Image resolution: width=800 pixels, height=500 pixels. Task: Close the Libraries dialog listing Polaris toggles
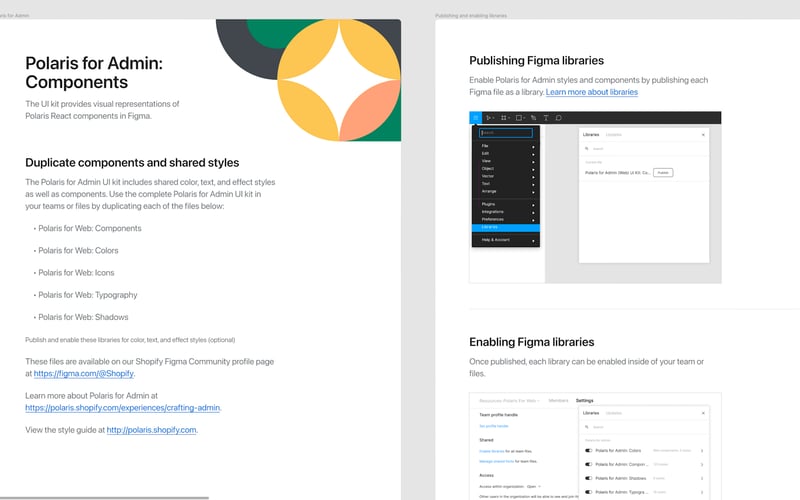click(703, 413)
